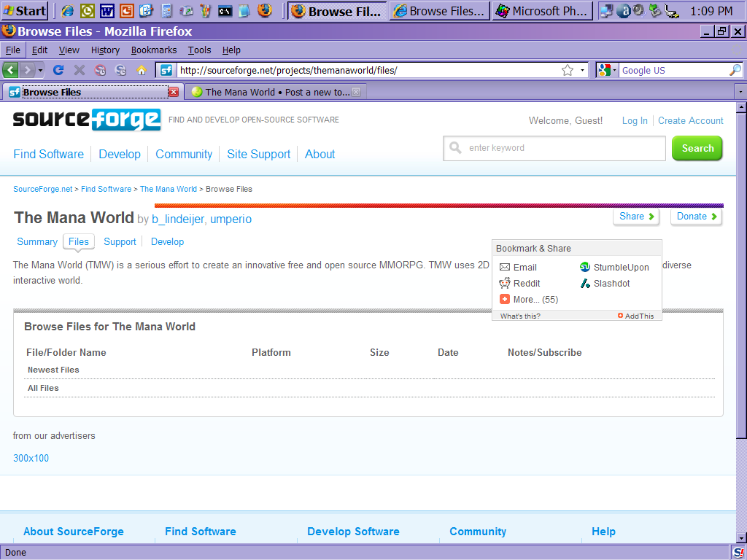This screenshot has width=747, height=560.
Task: Share on Slashdot icon
Action: point(585,284)
